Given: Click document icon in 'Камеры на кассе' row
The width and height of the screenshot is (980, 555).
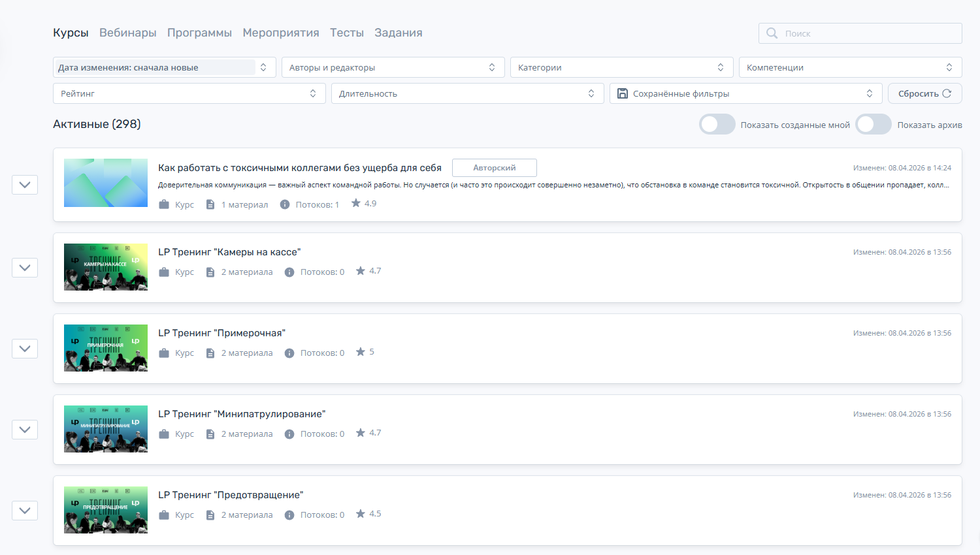Looking at the screenshot, I should [x=210, y=272].
